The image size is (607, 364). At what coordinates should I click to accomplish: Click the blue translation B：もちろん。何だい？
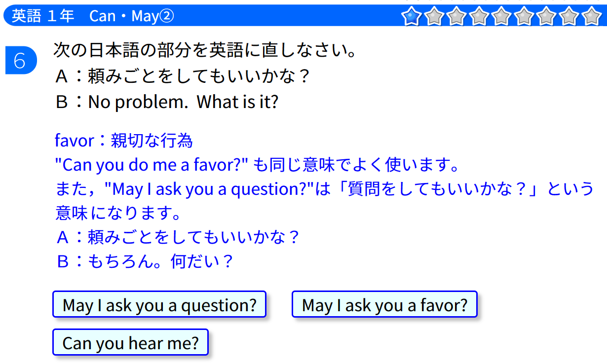pos(145,261)
